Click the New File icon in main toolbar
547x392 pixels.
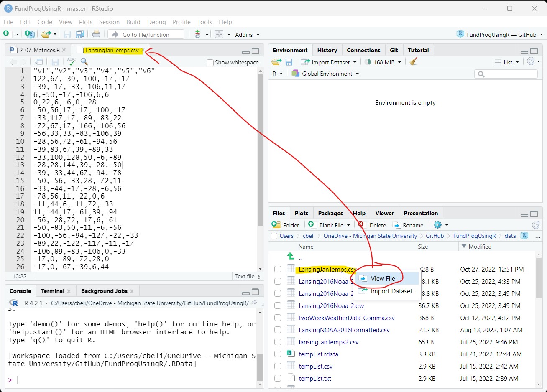[x=7, y=34]
